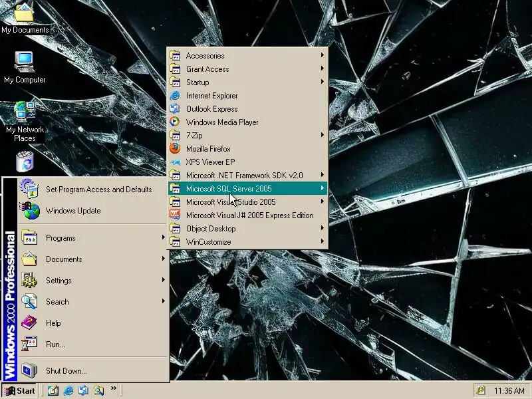This screenshot has height=399, width=532.
Task: Expand the Grant Access submenu arrow
Action: [x=323, y=68]
